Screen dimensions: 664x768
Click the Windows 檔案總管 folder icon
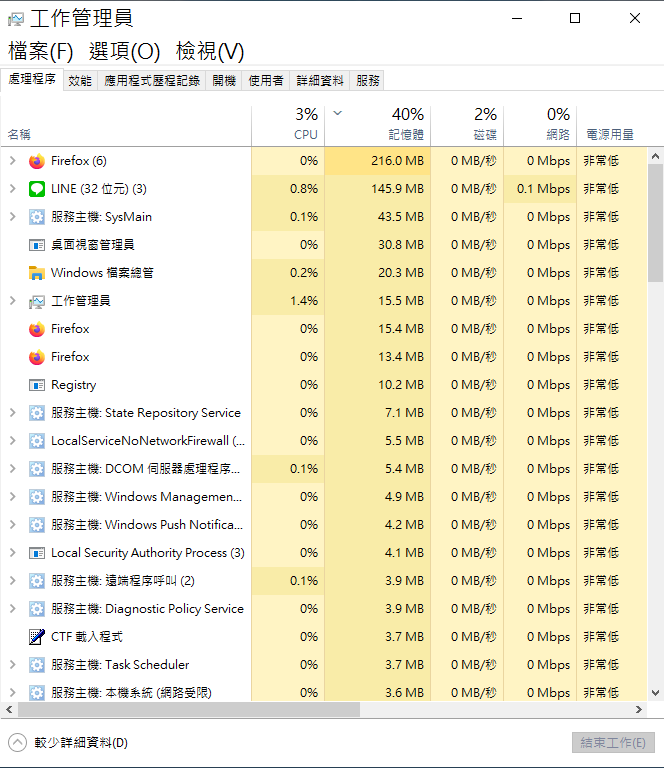coord(37,273)
